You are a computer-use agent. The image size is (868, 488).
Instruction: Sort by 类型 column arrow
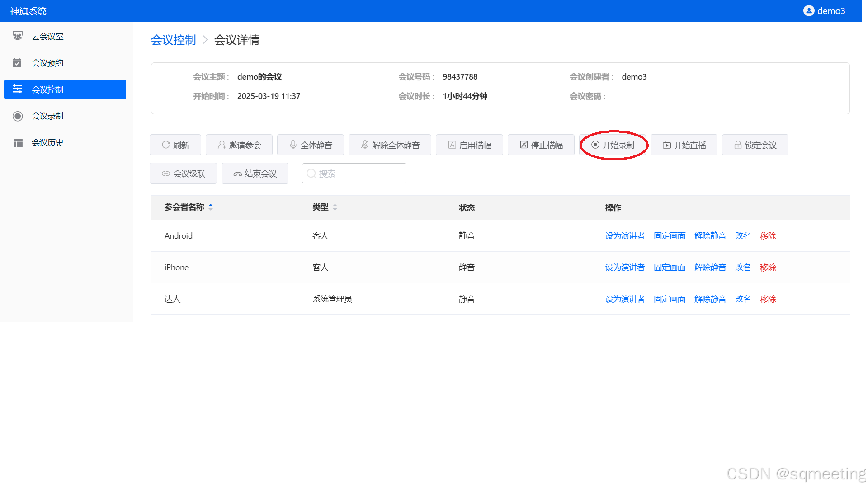335,207
